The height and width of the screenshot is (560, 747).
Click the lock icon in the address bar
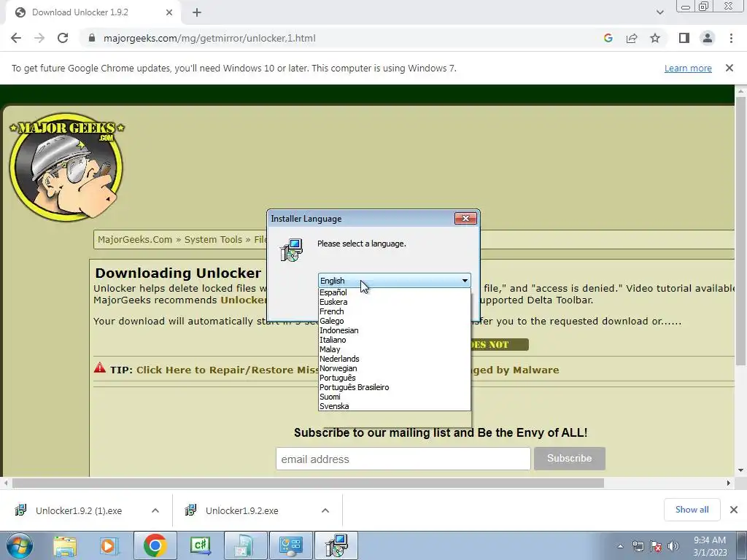[92, 38]
